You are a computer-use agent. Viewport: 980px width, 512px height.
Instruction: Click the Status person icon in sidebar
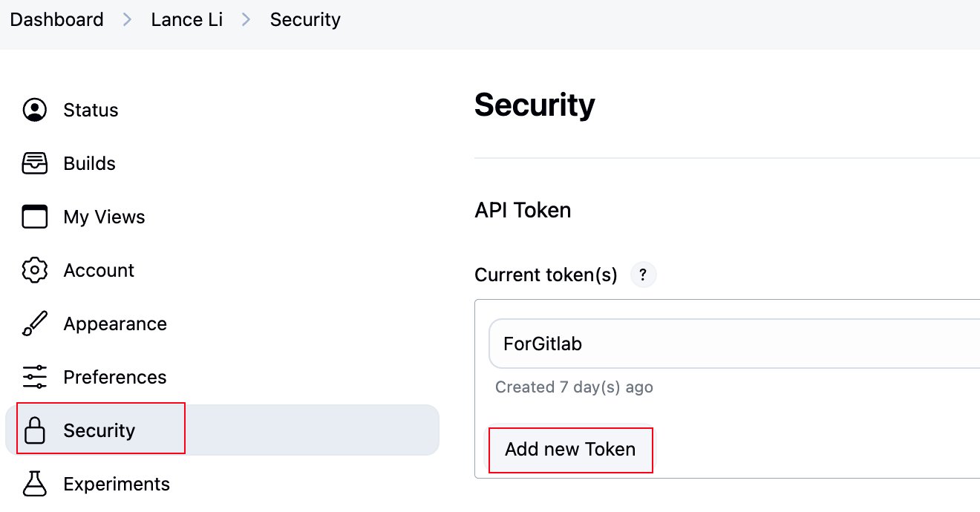(34, 110)
